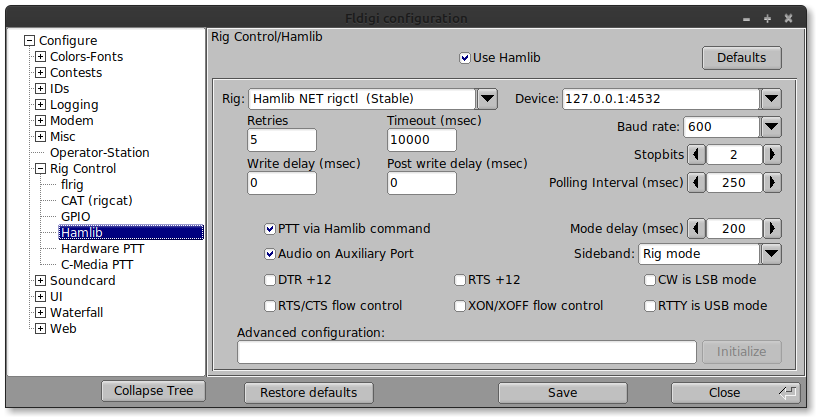Enable the RTS +12 option

[x=460, y=280]
